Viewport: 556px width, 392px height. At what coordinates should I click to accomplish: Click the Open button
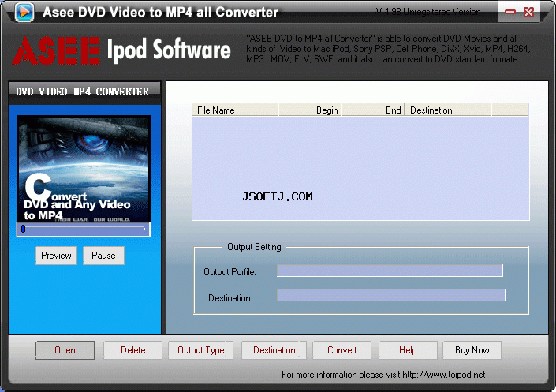tap(65, 350)
